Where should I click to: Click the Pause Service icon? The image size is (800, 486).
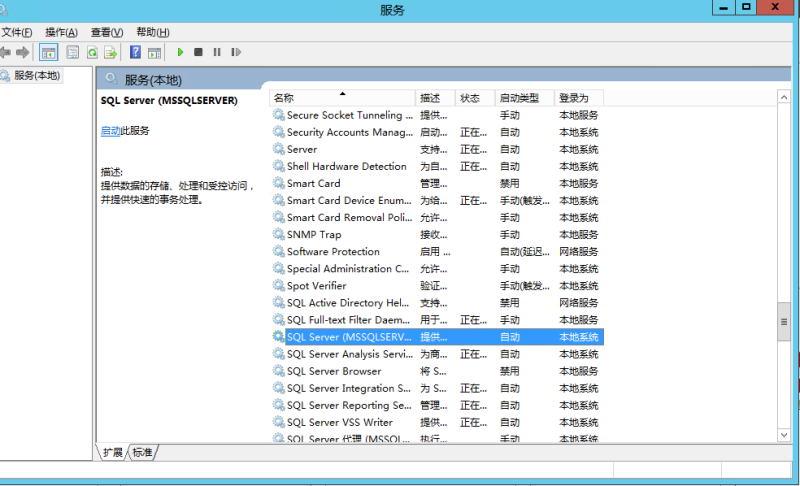coord(217,52)
